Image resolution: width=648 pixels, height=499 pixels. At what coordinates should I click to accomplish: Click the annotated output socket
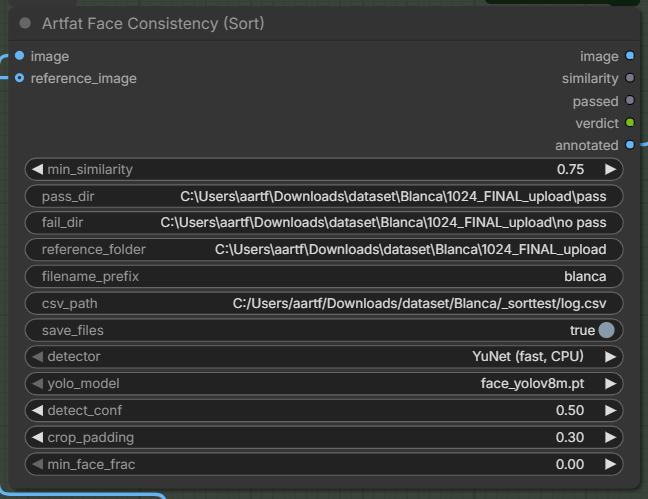[630, 145]
